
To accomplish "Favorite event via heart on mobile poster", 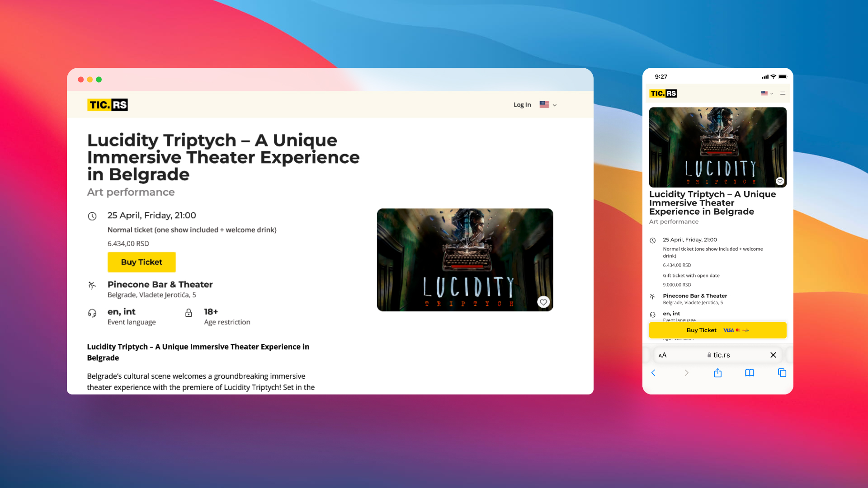I will click(780, 181).
